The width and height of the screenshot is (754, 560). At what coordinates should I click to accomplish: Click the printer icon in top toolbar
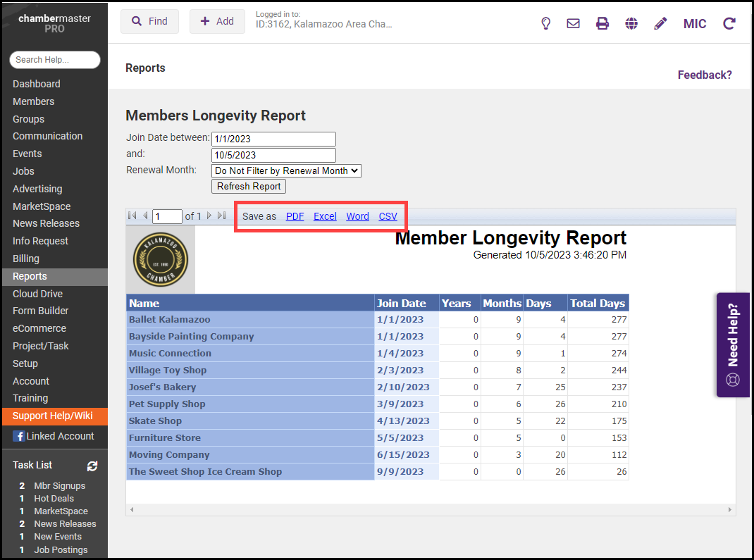click(602, 23)
